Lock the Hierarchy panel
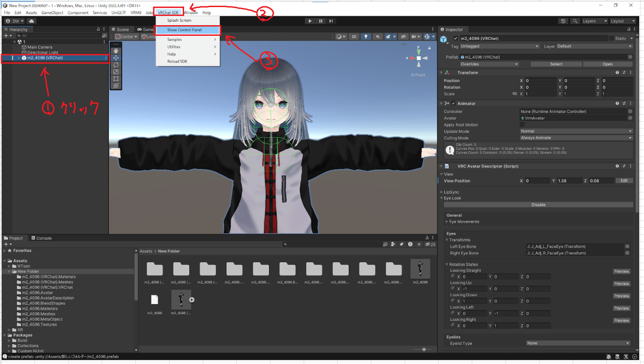 pos(98,29)
